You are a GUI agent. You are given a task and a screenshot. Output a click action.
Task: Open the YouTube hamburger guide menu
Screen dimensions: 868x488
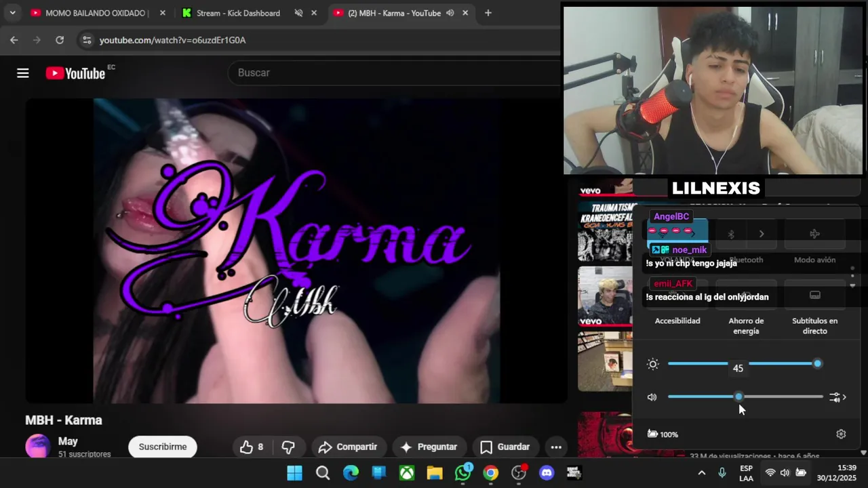[23, 73]
